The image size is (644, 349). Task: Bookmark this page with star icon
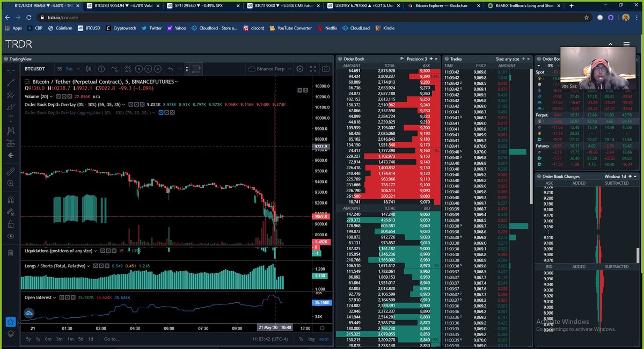tap(587, 17)
